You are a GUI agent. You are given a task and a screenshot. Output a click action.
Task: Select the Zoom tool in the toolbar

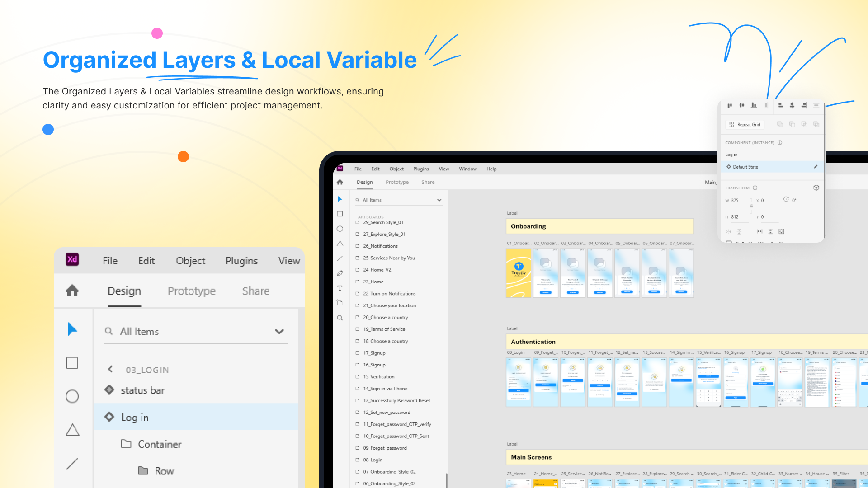pos(340,318)
